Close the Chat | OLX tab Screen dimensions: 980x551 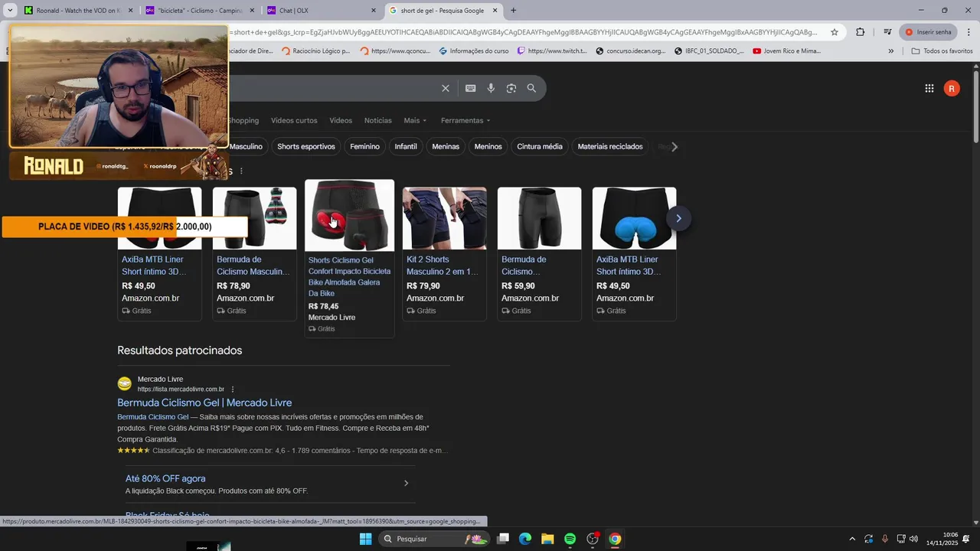[x=373, y=11]
